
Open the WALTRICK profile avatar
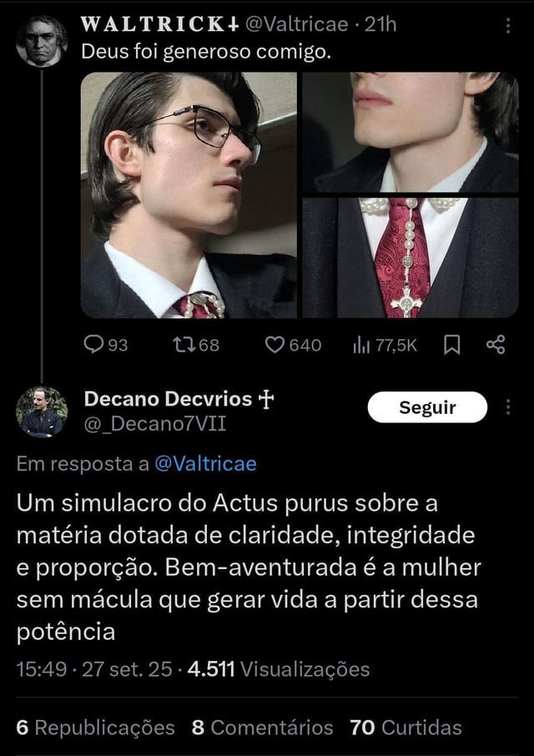(x=42, y=41)
